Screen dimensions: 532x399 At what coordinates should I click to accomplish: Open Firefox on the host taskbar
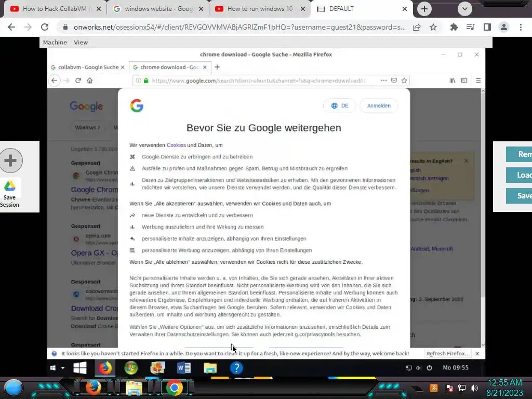pyautogui.click(x=94, y=388)
